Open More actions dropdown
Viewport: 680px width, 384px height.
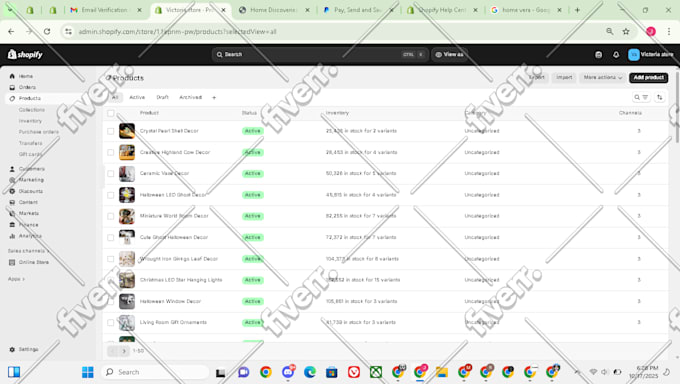pos(602,78)
